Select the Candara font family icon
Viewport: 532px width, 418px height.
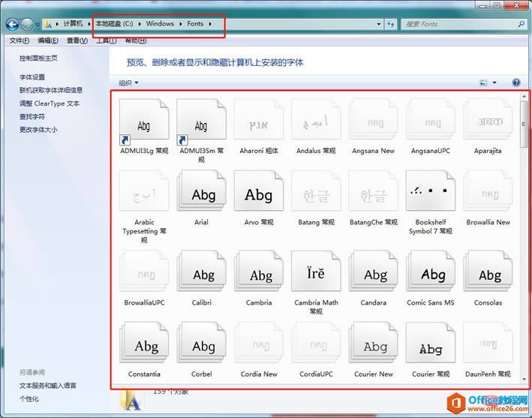point(374,271)
